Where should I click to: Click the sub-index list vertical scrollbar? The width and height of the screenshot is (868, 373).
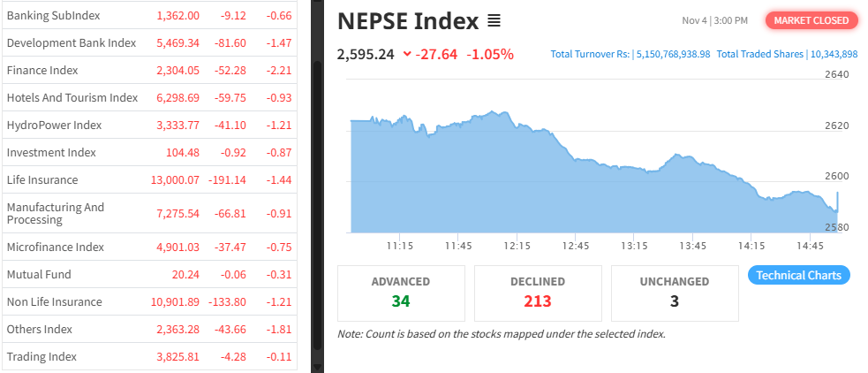(318, 177)
